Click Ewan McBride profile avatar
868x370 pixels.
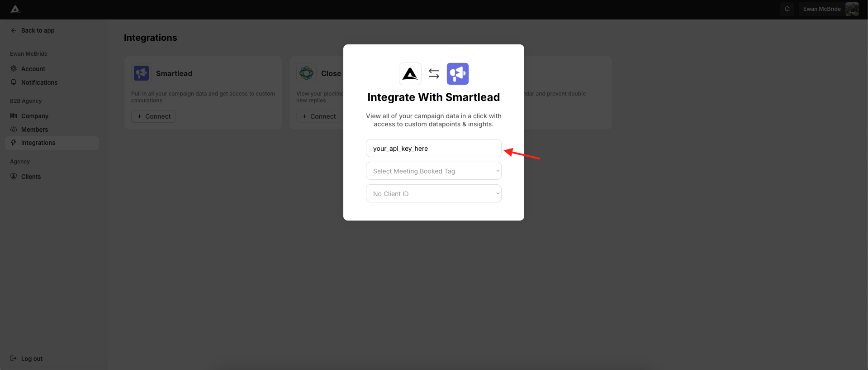pyautogui.click(x=852, y=9)
